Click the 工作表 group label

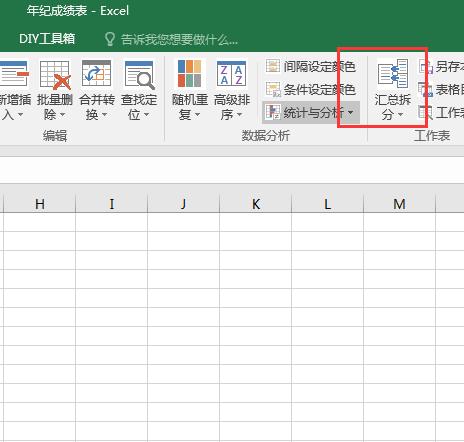pyautogui.click(x=432, y=135)
